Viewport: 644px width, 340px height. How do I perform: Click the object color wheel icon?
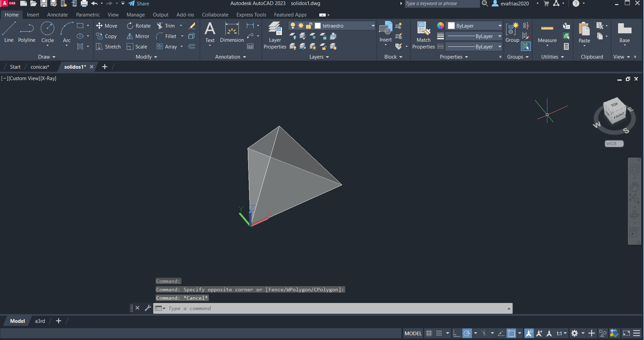tap(441, 26)
